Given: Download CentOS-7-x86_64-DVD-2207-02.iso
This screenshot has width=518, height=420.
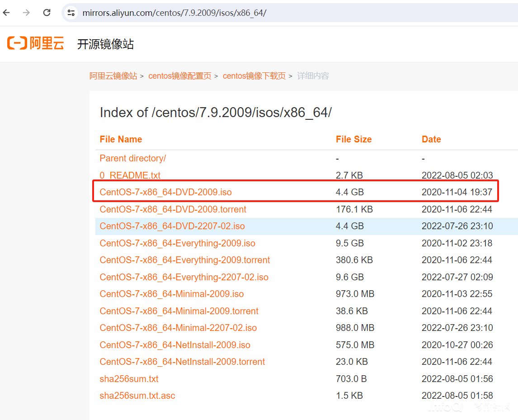Looking at the screenshot, I should tap(172, 226).
